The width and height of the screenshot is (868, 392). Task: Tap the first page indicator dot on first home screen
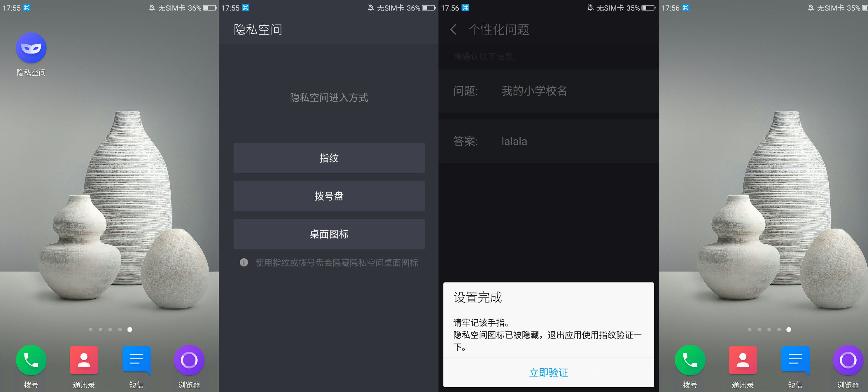coord(90,329)
